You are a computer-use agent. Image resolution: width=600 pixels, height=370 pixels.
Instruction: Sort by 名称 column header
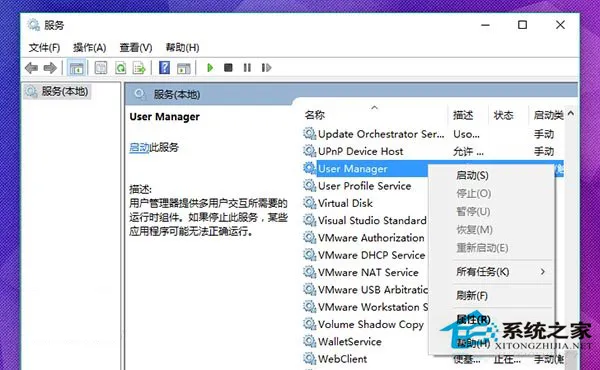(x=315, y=115)
